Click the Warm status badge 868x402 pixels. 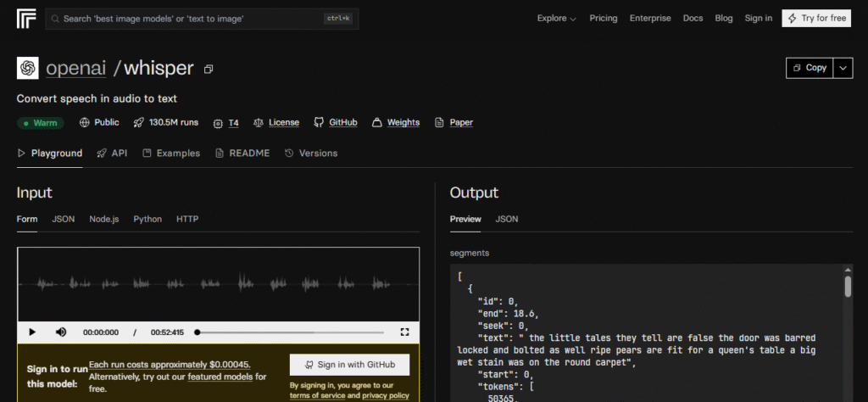click(x=41, y=123)
